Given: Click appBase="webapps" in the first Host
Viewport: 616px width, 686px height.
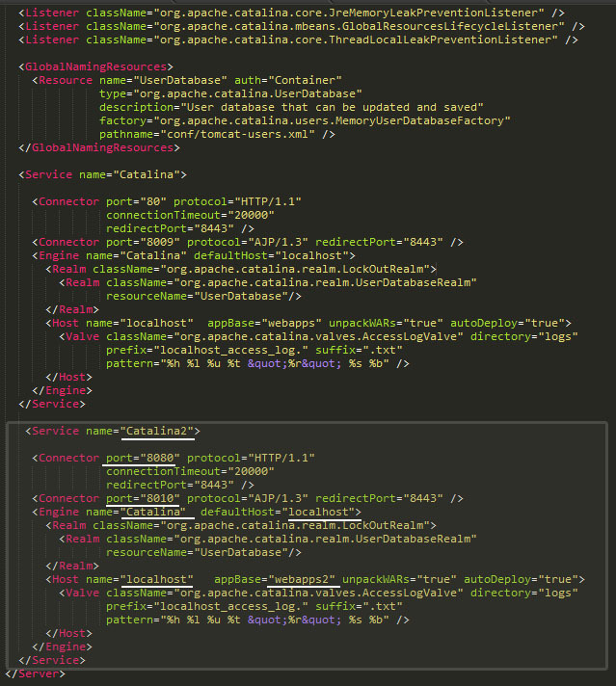Looking at the screenshot, I should (x=264, y=323).
